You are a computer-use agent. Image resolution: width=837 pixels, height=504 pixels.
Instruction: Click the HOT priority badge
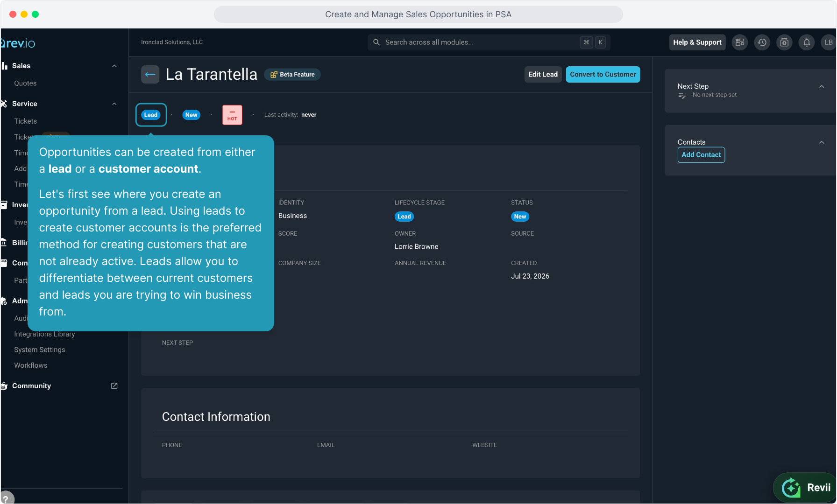point(232,115)
